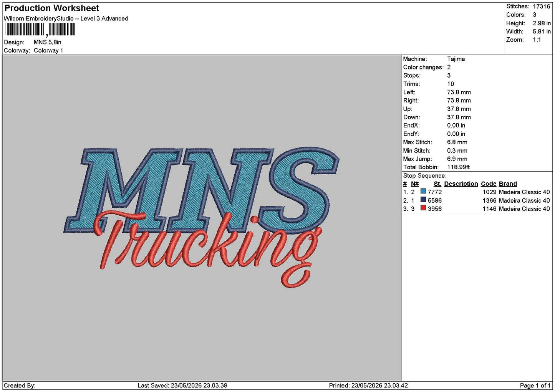
Task: Click the 'St.' column header
Action: coord(437,184)
